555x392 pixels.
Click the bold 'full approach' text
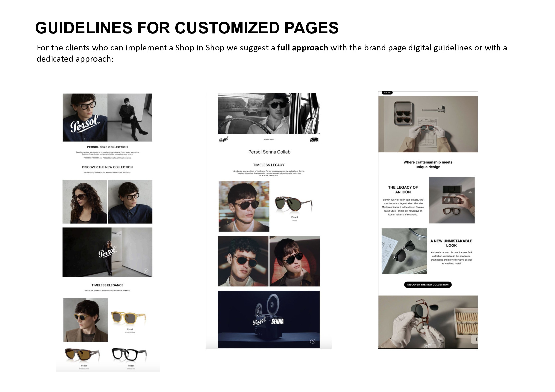(x=303, y=48)
